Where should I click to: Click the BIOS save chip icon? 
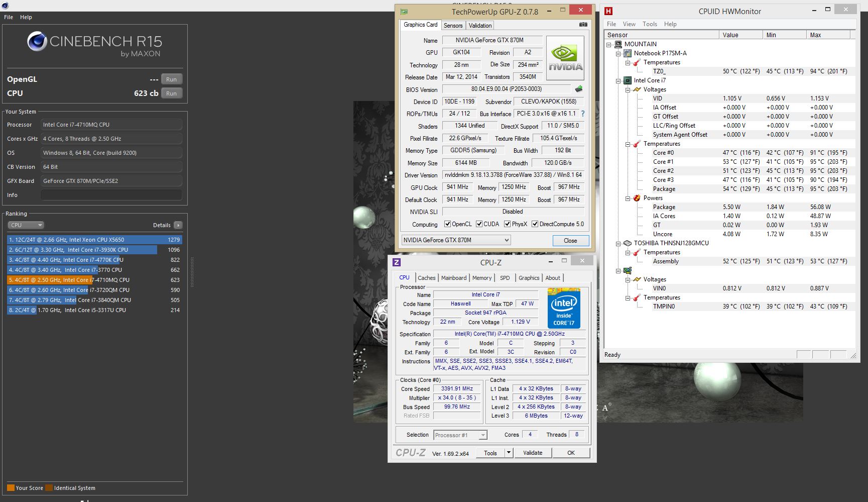pyautogui.click(x=579, y=89)
